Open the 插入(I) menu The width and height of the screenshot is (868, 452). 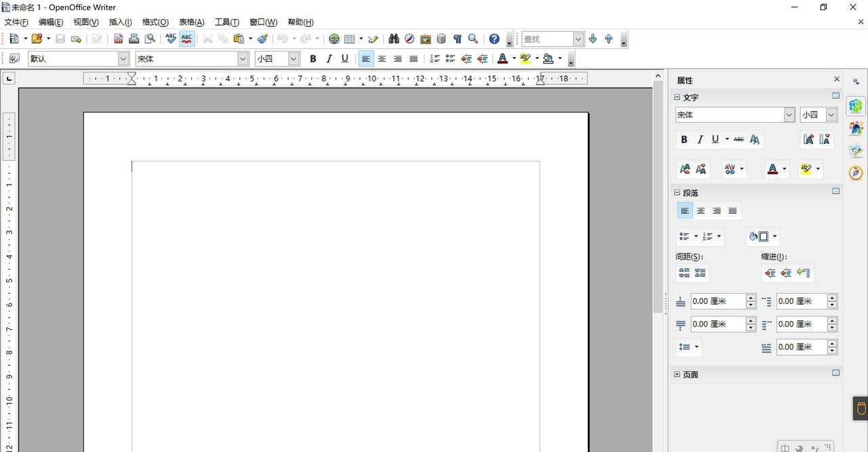120,22
